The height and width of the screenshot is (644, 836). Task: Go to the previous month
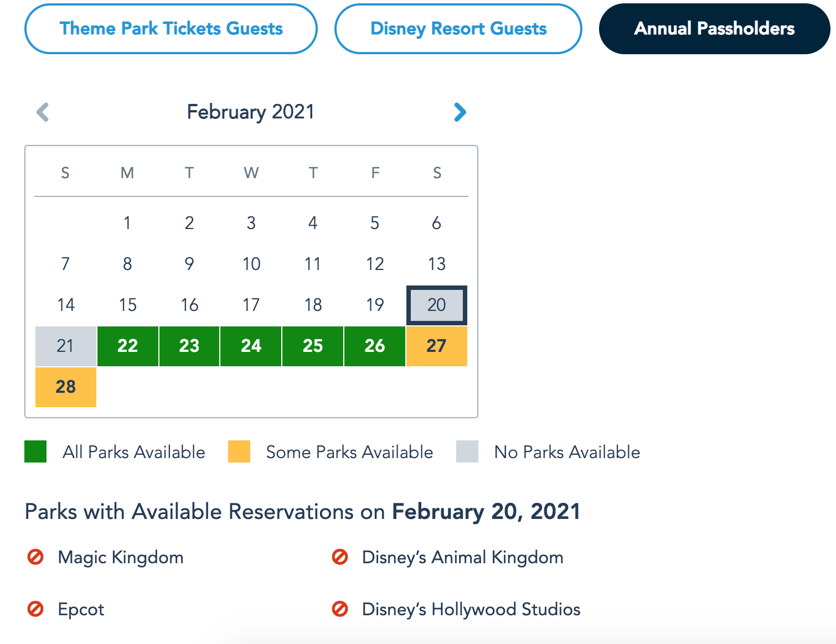(43, 112)
